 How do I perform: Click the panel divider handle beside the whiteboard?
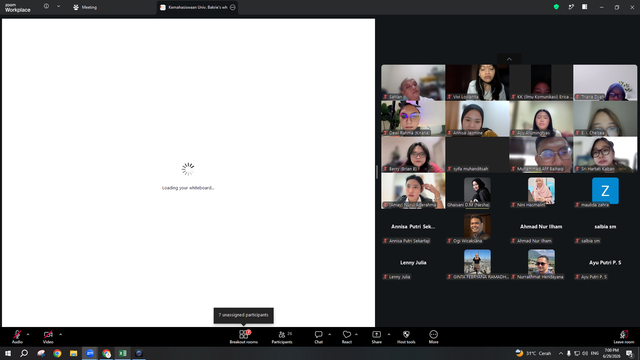tap(377, 172)
